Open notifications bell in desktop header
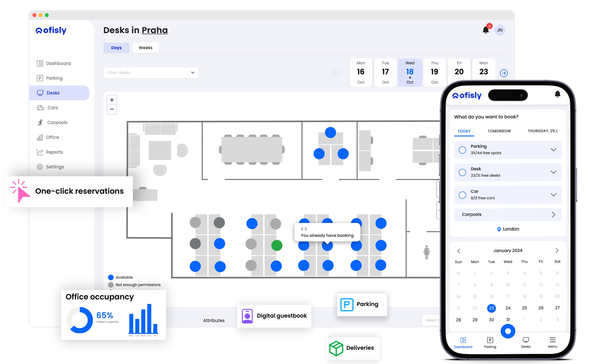The image size is (605, 364). click(x=486, y=30)
